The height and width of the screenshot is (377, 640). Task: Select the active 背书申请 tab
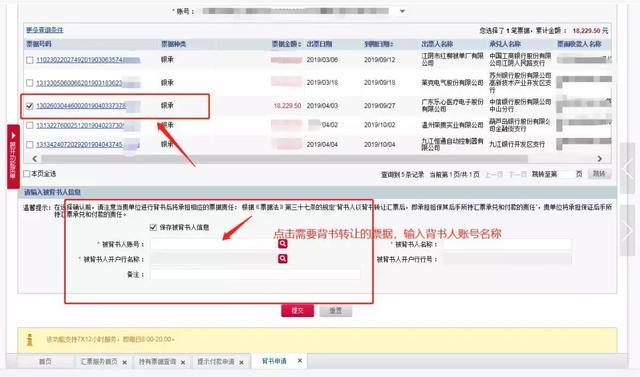click(274, 361)
